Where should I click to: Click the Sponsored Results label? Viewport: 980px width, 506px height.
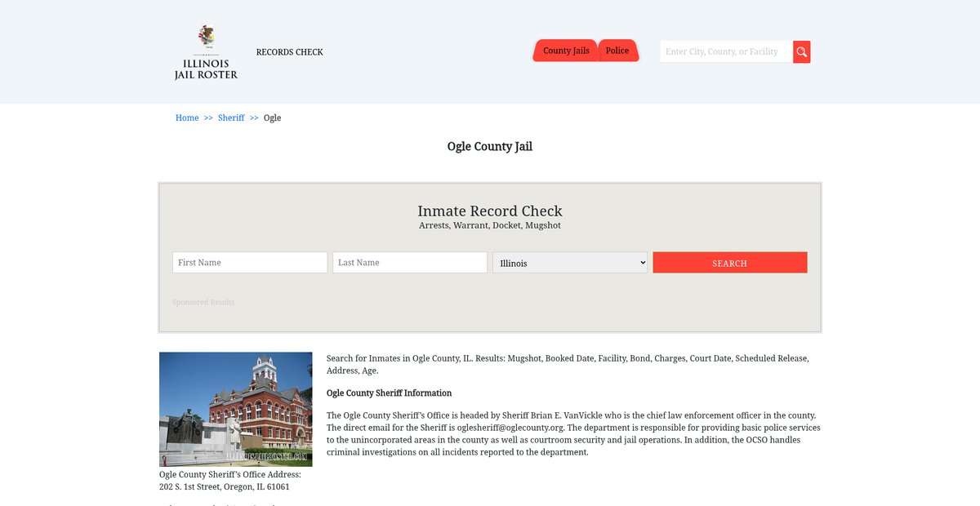point(203,302)
